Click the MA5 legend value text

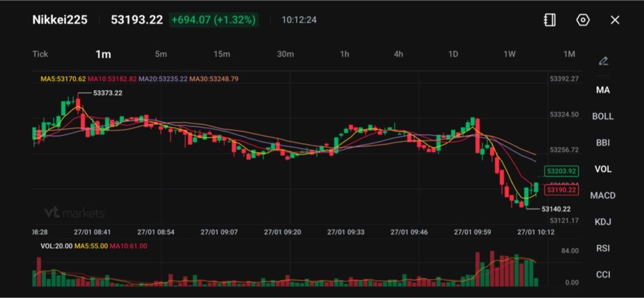[63, 79]
